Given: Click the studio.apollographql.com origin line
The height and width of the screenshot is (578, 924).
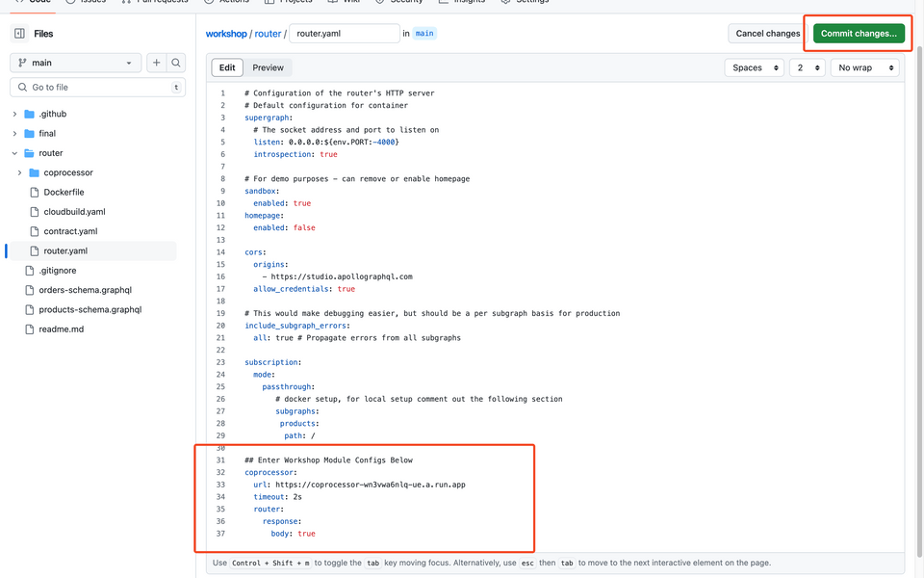Looking at the screenshot, I should (337, 276).
